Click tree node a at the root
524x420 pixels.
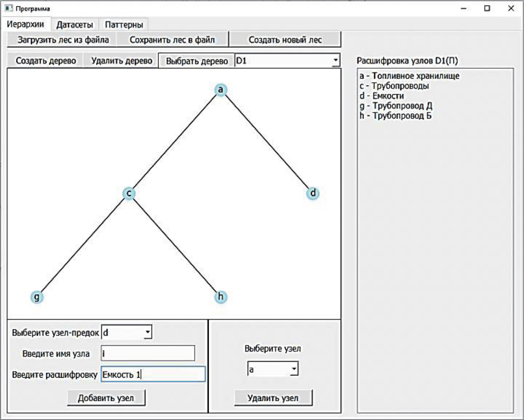coord(220,89)
